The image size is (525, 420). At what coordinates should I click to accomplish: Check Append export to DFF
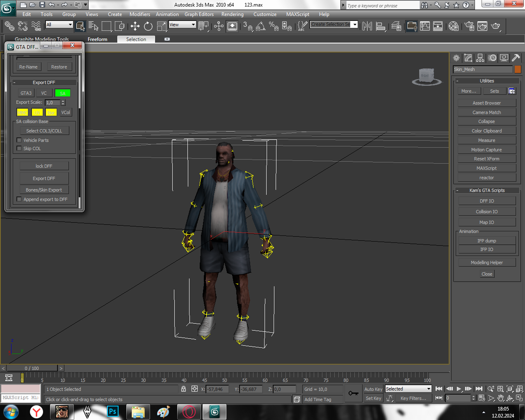click(19, 199)
